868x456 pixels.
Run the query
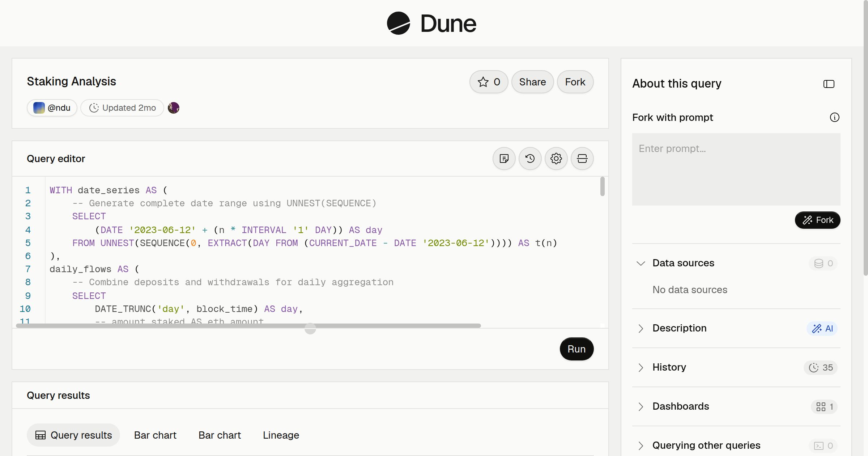[x=576, y=349]
